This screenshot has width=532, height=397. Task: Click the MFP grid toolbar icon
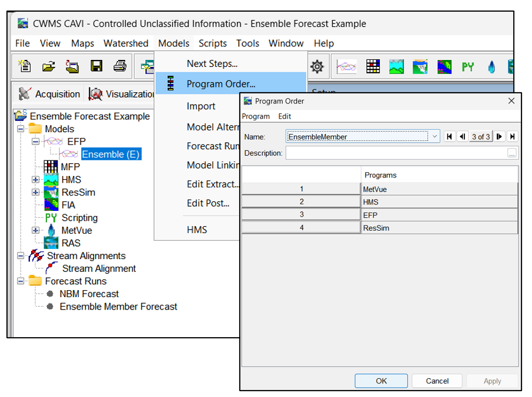[x=373, y=66]
